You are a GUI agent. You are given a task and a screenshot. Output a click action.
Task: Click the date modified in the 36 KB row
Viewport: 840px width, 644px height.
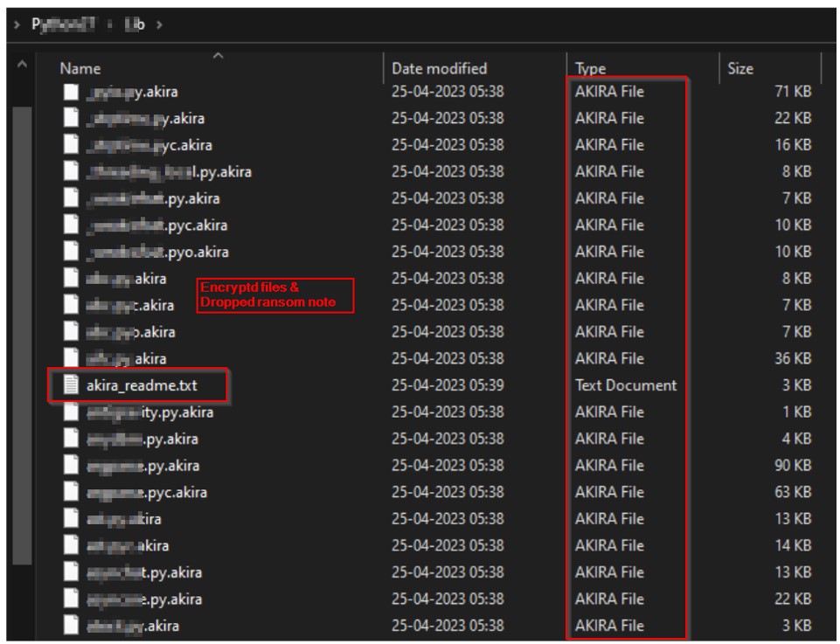click(x=448, y=358)
